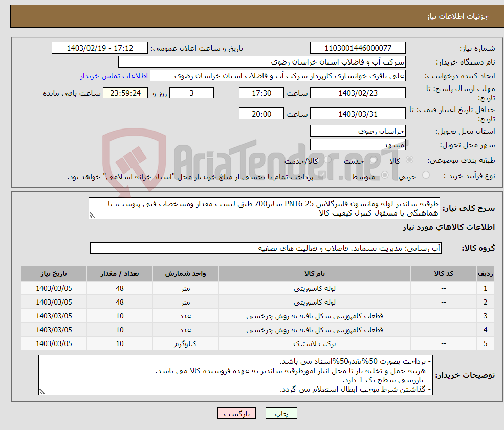Image resolution: width=504 pixels, height=430 pixels.
Task: Select the متوسط purchase type radio
Action: 385,175
